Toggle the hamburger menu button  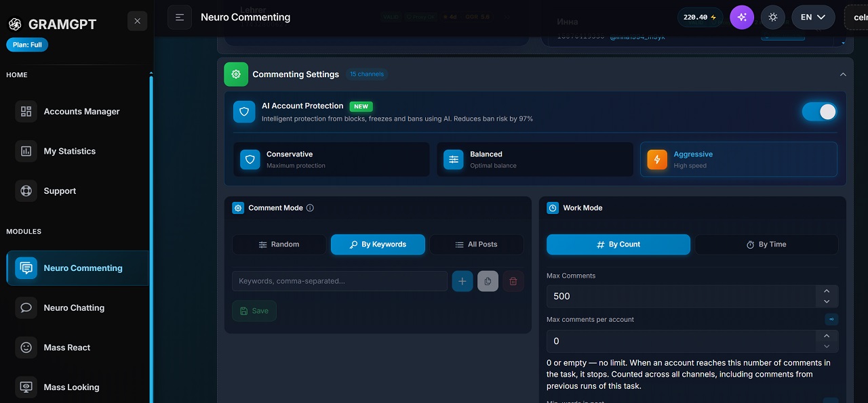pyautogui.click(x=180, y=17)
